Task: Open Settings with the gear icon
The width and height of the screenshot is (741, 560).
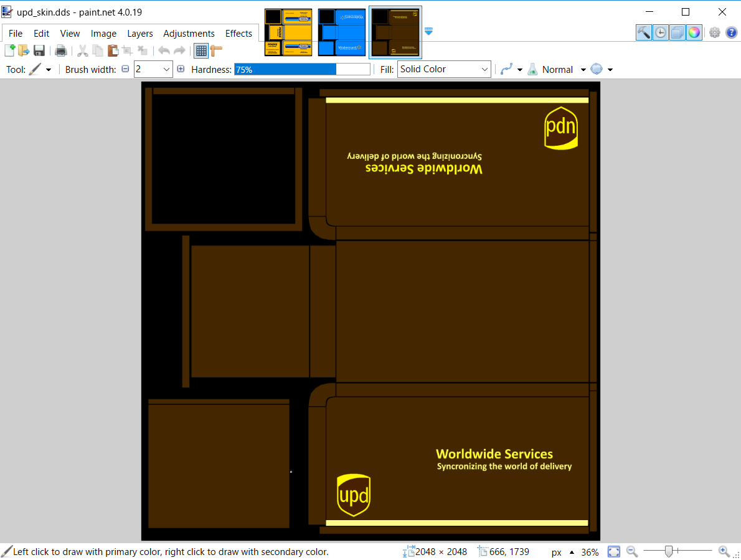Action: point(715,32)
